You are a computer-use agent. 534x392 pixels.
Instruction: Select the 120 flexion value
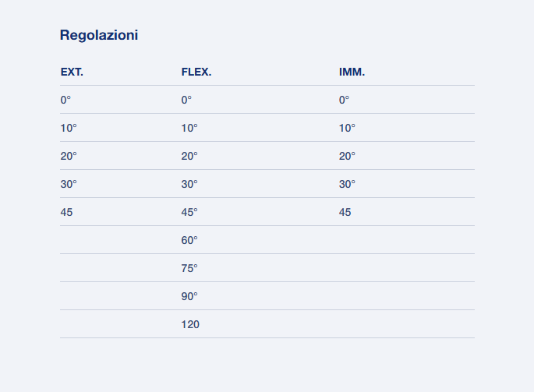pos(190,324)
